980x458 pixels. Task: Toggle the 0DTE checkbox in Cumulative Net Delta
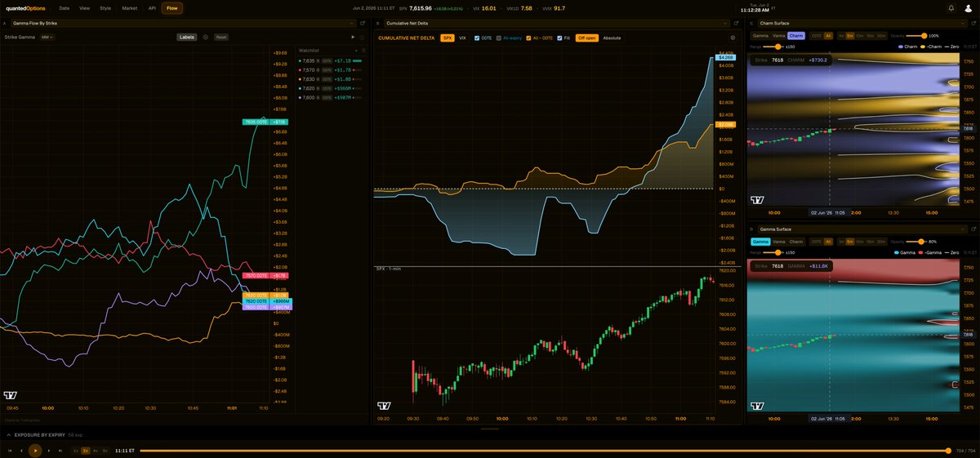click(477, 38)
